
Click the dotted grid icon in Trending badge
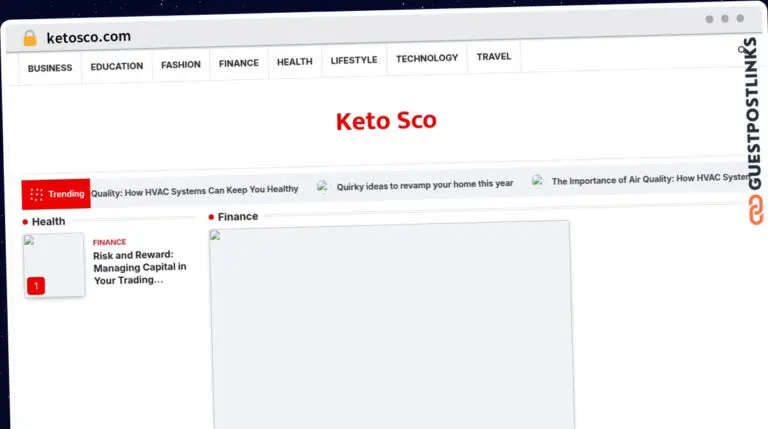36,194
